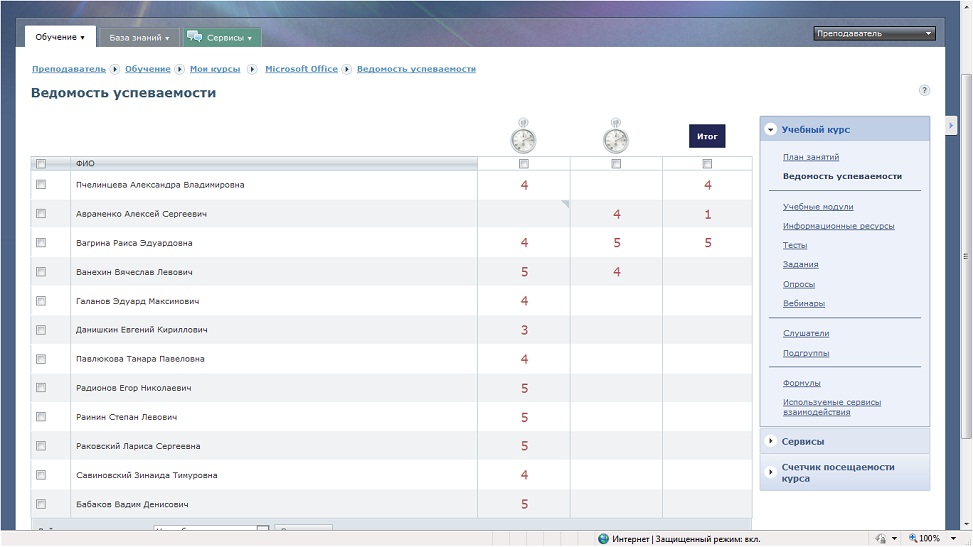The width and height of the screenshot is (973, 547).
Task: Open the Подгруппы link
Action: coord(805,353)
